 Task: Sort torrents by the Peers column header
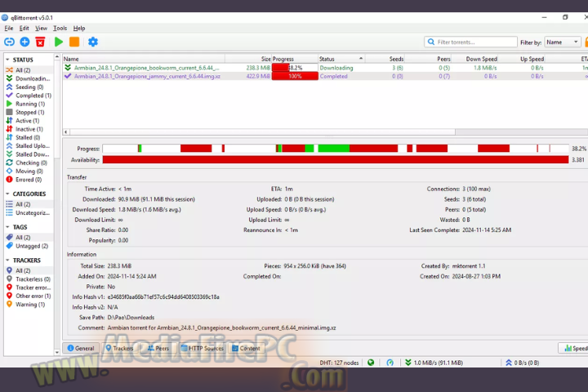click(x=428, y=59)
